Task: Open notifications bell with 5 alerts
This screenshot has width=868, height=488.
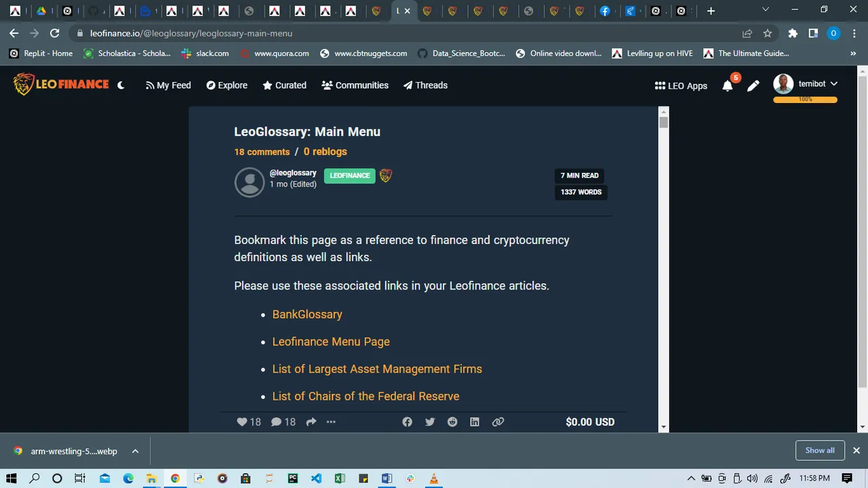Action: [x=728, y=85]
